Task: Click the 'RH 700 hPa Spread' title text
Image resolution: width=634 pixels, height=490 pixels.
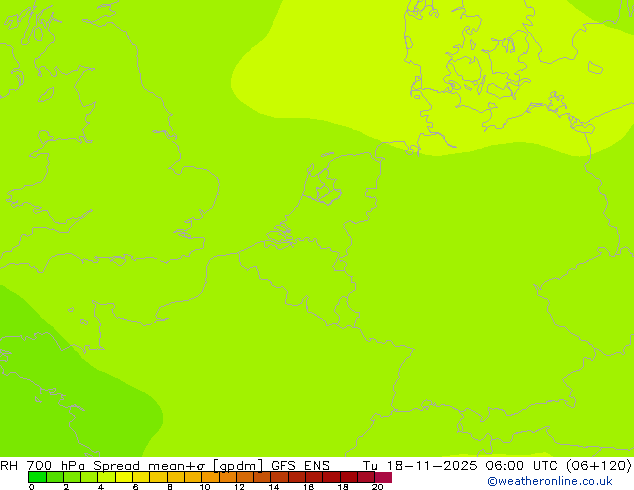Action: [70, 465]
